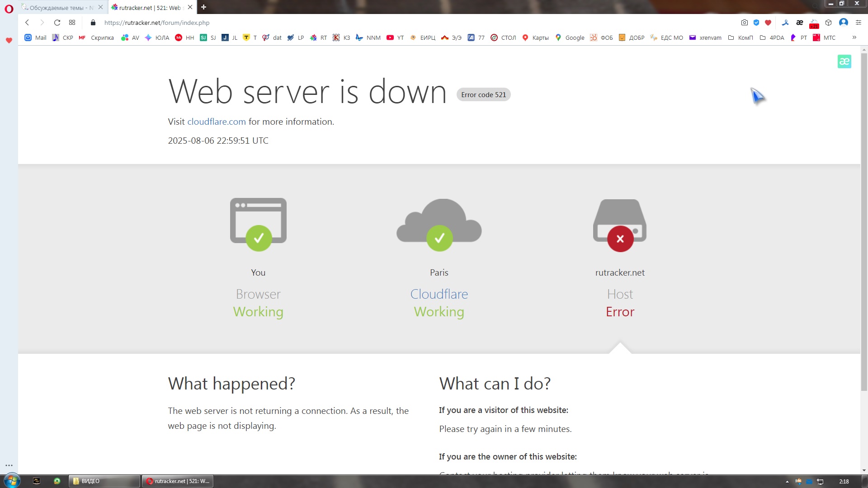
Task: Click the green æ floating page button
Action: coord(844,61)
